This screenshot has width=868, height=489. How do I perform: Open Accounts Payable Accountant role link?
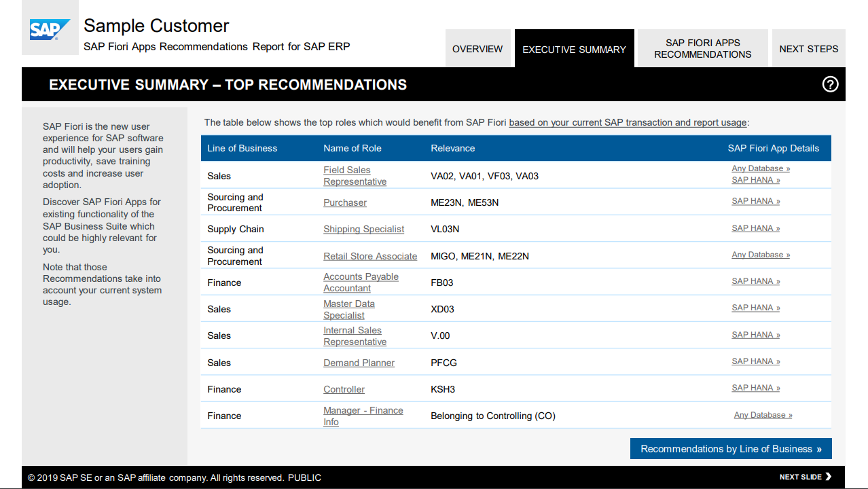(x=361, y=283)
